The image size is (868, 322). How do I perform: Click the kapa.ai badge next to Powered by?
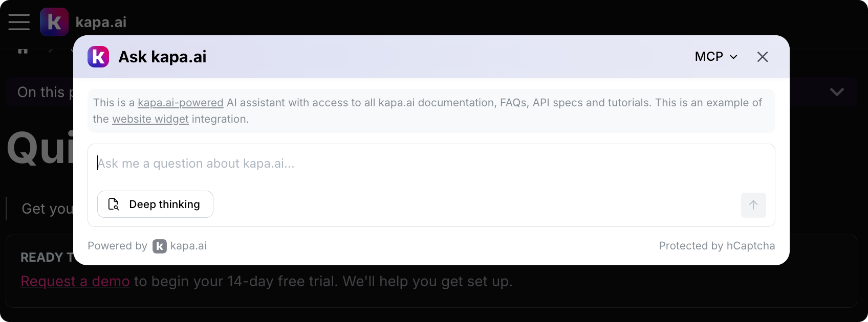coord(159,246)
